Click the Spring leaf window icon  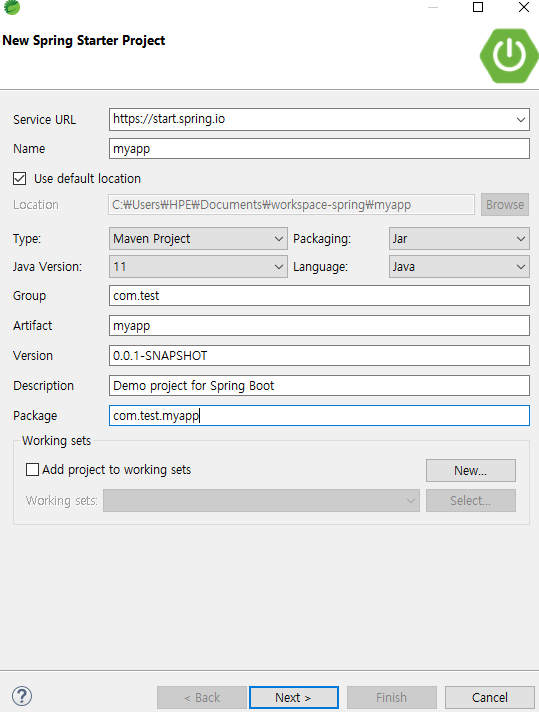tap(12, 7)
